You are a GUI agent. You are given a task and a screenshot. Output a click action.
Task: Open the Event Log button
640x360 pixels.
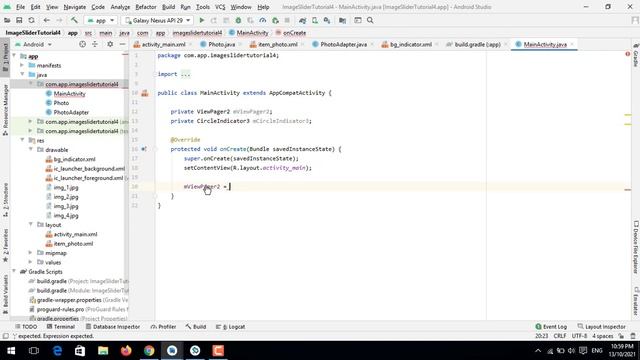coord(551,327)
